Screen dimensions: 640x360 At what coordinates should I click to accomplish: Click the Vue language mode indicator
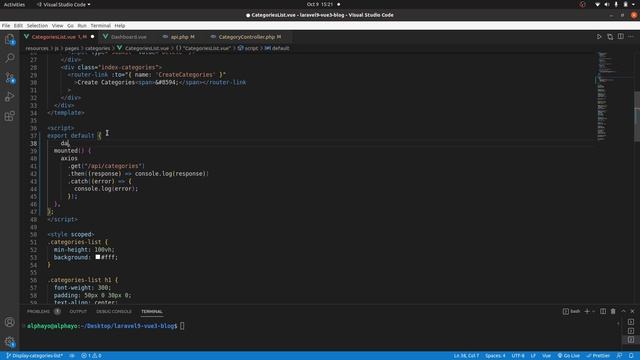(547, 356)
